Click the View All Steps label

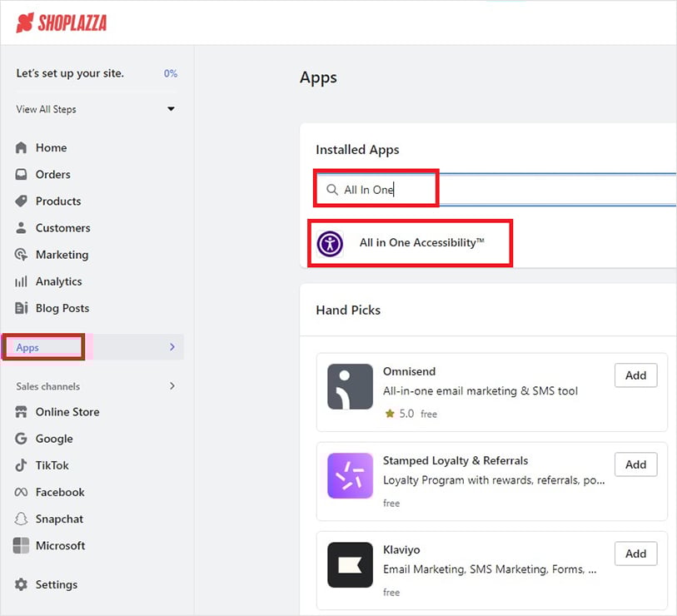coord(46,109)
